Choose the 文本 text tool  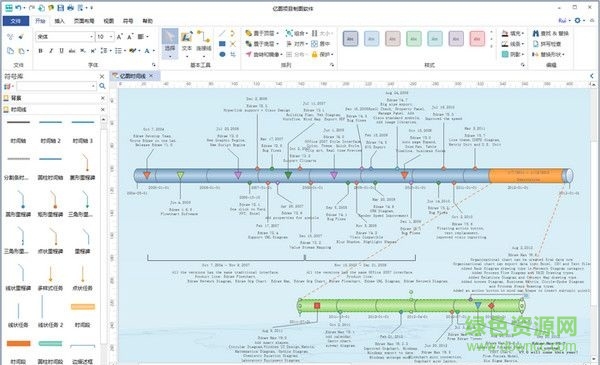pyautogui.click(x=187, y=43)
